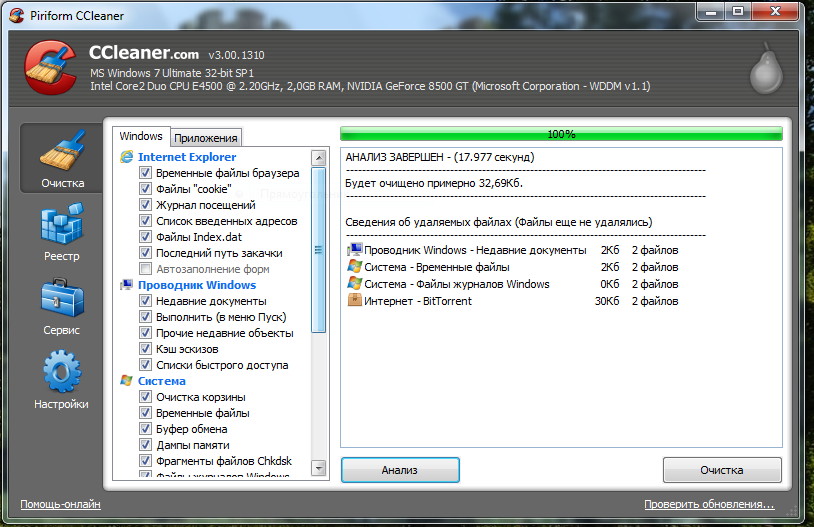Toggle Список введенных адресов checkbox

pos(145,221)
